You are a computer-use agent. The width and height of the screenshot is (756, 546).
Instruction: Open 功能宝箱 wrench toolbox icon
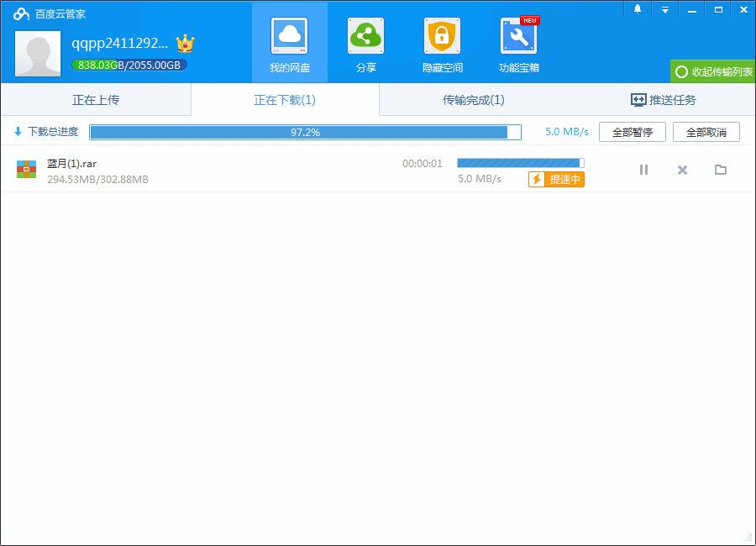tap(519, 36)
